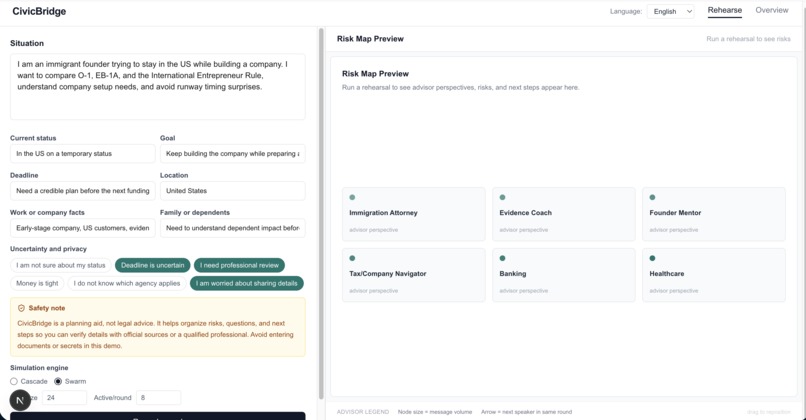Click the green dot on Immigration Attorney card
Viewport: 806px width, 420px height.
click(x=352, y=197)
